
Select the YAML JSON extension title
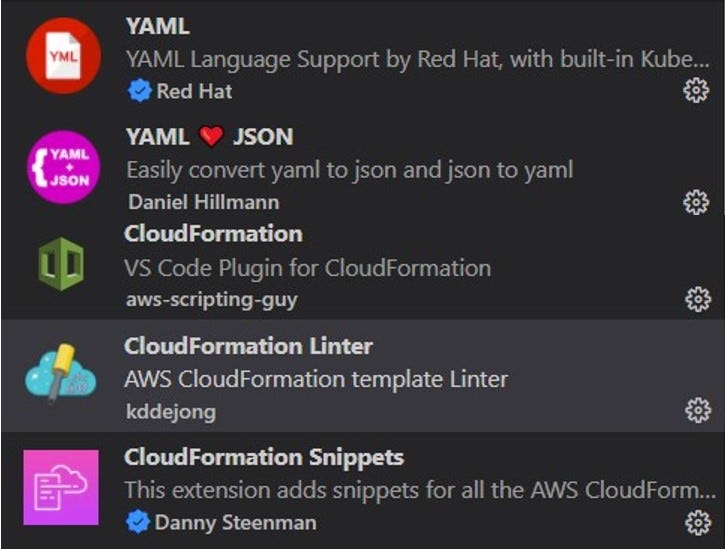coord(209,137)
